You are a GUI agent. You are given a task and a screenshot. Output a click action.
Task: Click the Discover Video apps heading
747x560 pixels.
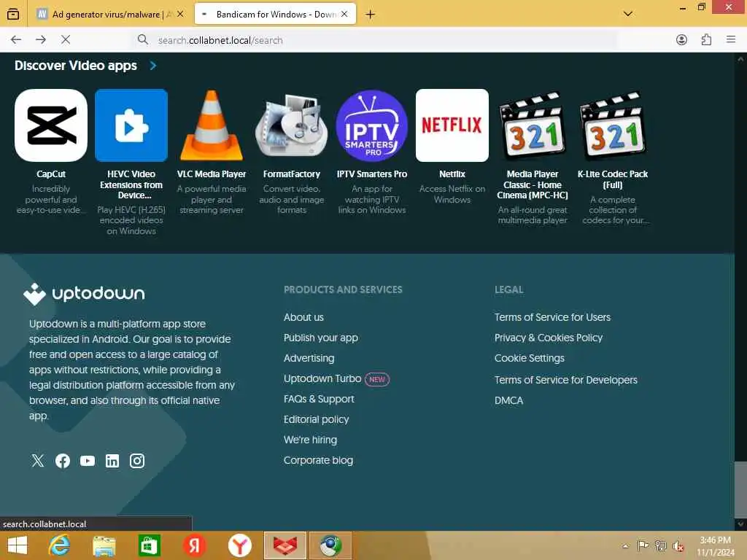point(76,65)
